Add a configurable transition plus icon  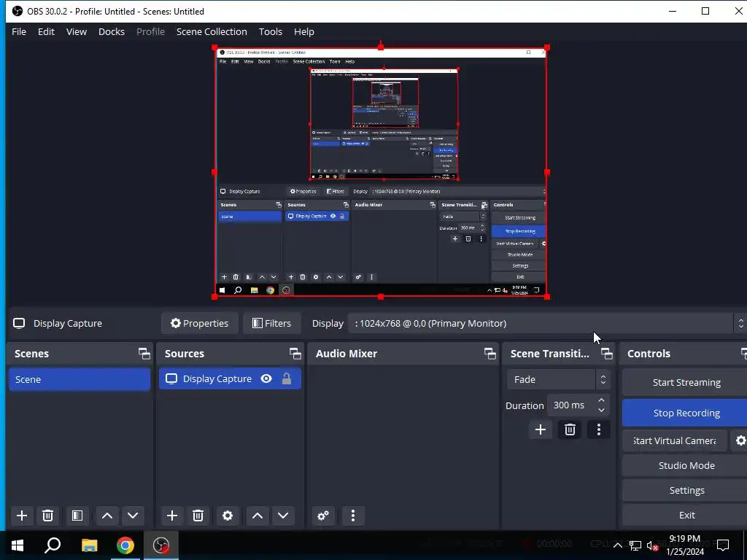click(x=541, y=429)
